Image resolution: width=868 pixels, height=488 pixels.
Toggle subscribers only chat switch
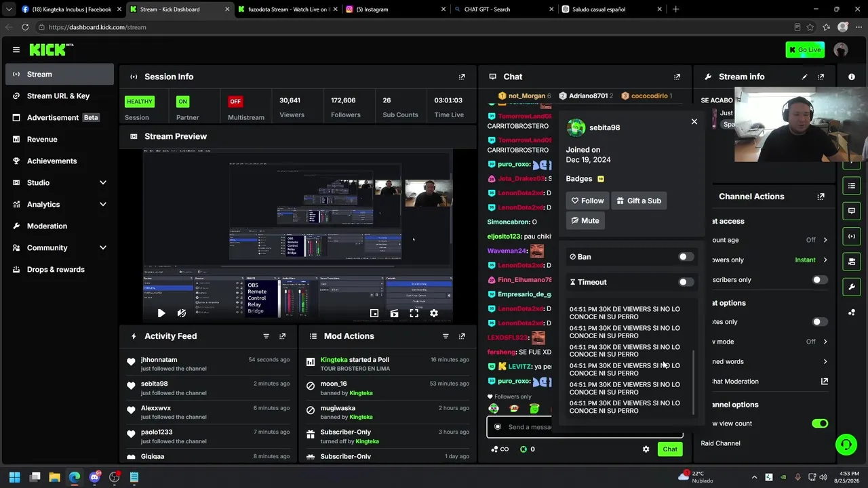[x=820, y=280]
